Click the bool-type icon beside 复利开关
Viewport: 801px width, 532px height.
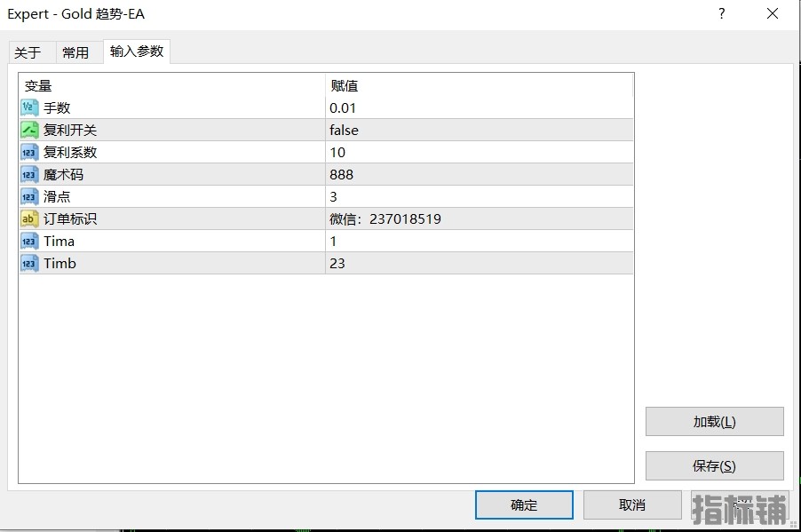[29, 131]
